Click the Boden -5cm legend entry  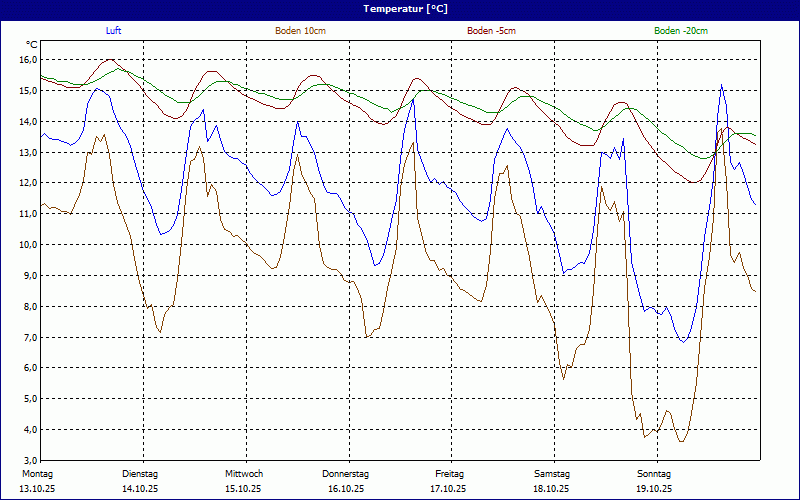491,31
